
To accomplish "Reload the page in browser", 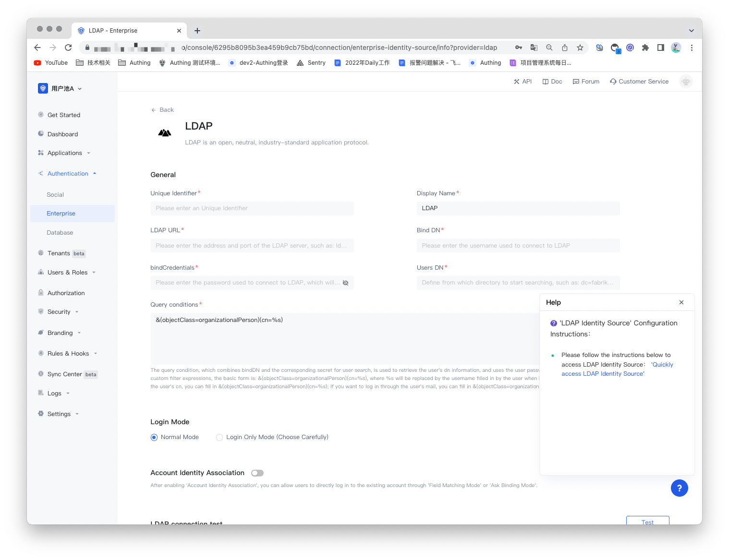I will [68, 48].
